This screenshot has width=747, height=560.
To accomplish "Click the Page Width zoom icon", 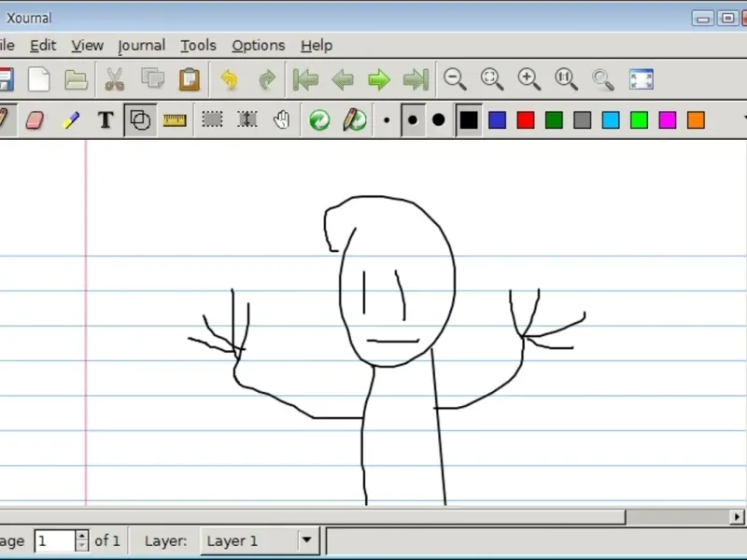I will (x=492, y=79).
